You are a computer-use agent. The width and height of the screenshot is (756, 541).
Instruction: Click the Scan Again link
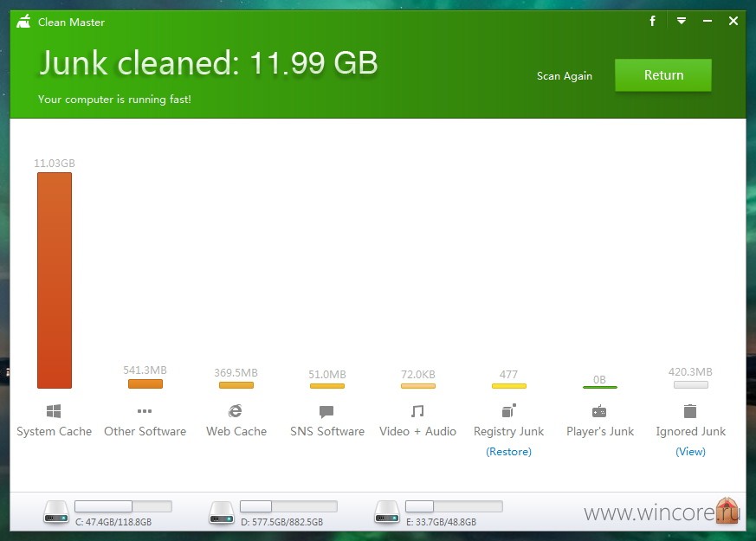click(564, 76)
